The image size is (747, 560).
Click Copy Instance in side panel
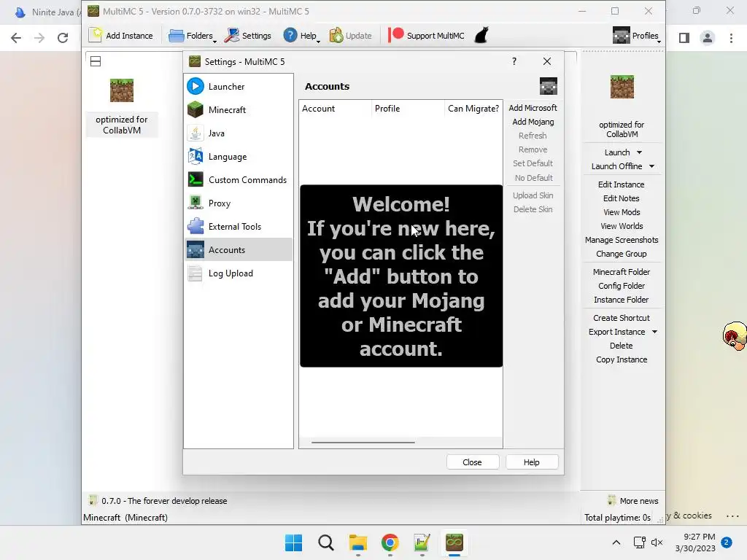[x=622, y=359]
